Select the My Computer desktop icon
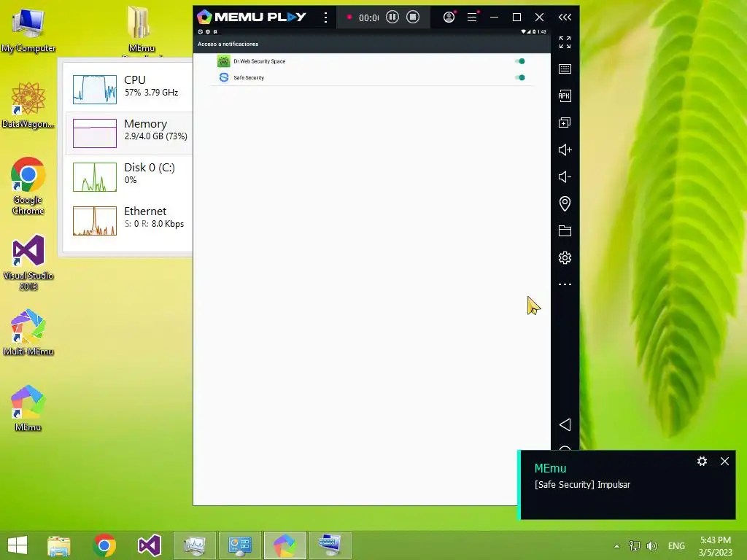The height and width of the screenshot is (560, 747). pos(28,29)
